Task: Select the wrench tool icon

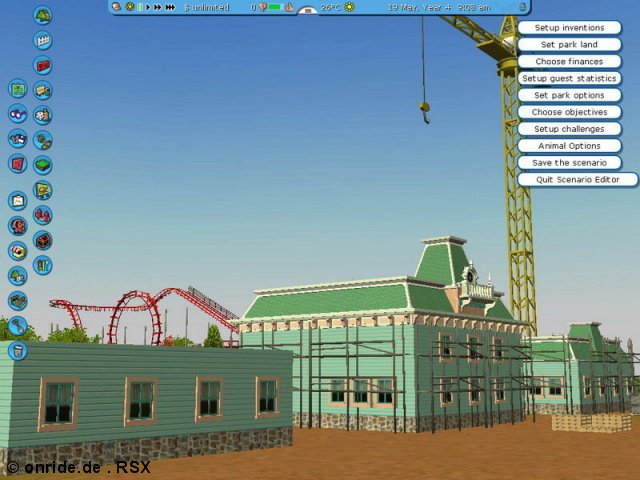Action: (18, 326)
